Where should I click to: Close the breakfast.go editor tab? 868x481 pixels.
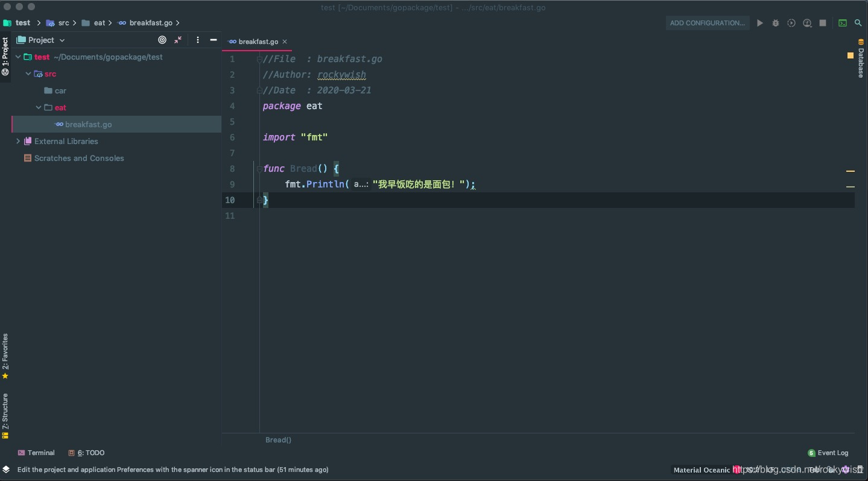click(285, 42)
